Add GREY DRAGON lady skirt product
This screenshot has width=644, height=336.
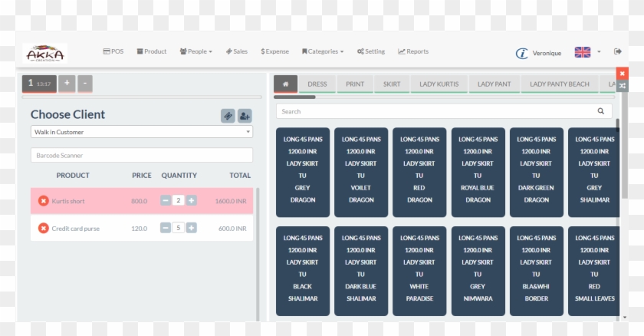pos(303,172)
